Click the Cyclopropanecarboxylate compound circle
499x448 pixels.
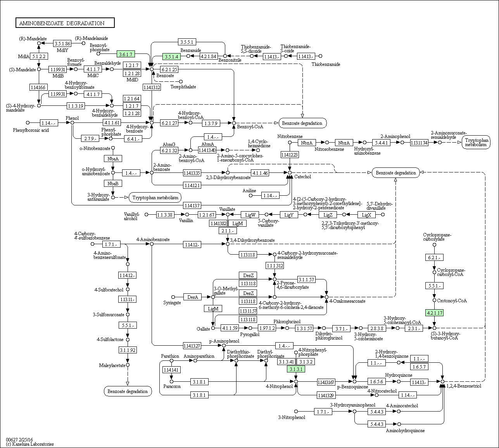coord(434,245)
